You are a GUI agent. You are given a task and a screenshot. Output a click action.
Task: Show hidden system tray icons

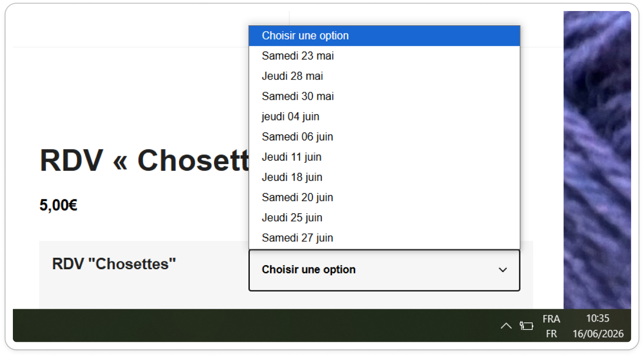pyautogui.click(x=506, y=326)
